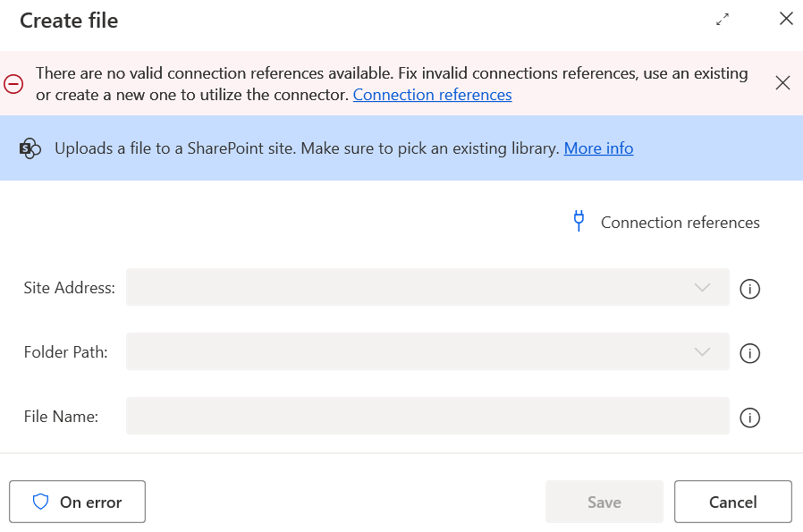This screenshot has height=532, width=803.
Task: Open the More info link
Action: [x=598, y=148]
